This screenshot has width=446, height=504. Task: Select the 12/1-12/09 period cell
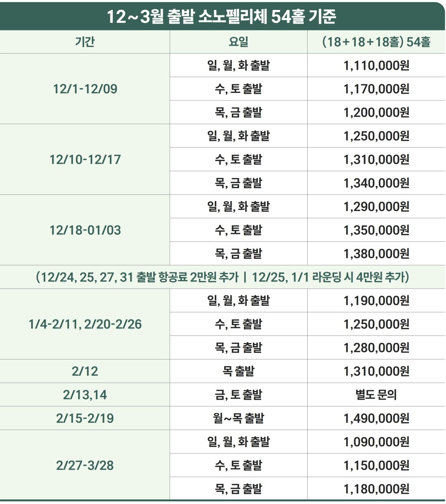click(85, 89)
